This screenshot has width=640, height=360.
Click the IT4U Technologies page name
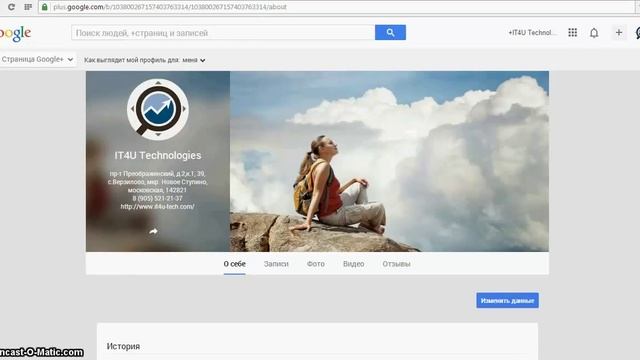click(x=158, y=156)
